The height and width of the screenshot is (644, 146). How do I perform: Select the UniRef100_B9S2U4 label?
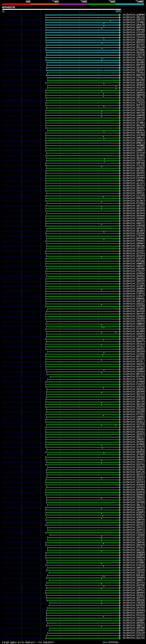tap(134, 48)
